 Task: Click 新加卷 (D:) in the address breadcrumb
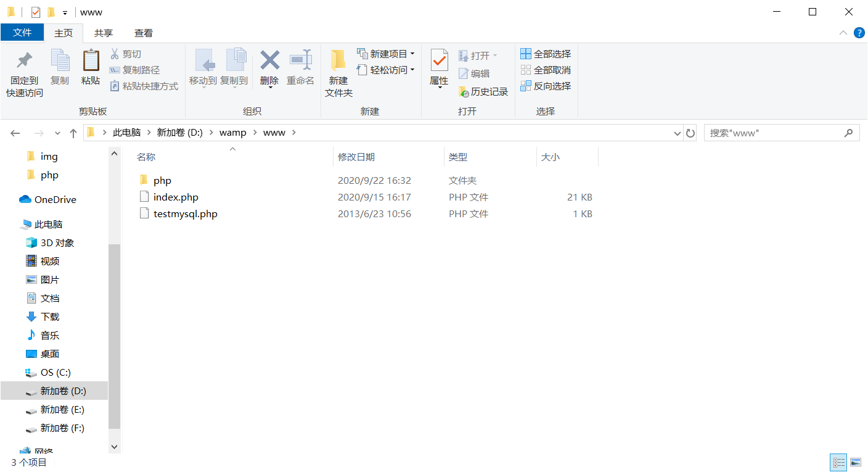point(179,133)
